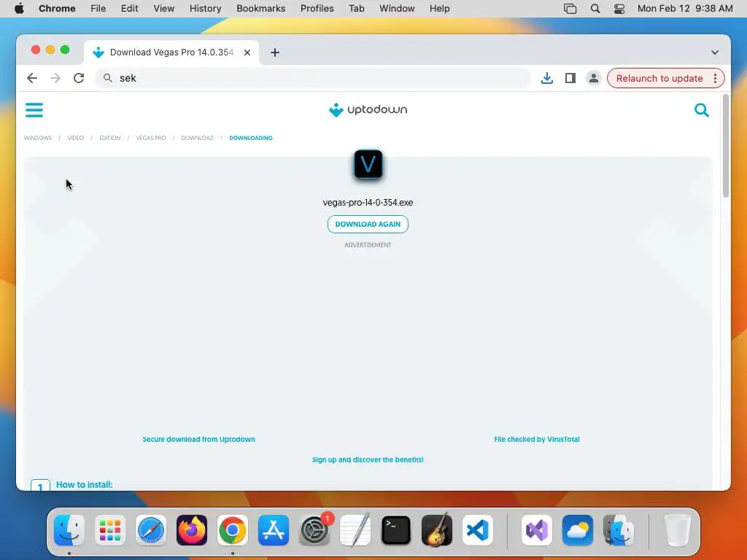The height and width of the screenshot is (560, 747).
Task: Open the Chrome three-dot menu
Action: 715,78
